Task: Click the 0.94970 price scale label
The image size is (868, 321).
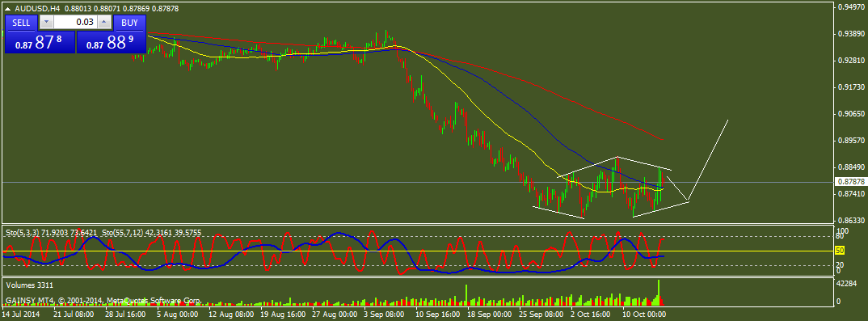Action: 852,6
